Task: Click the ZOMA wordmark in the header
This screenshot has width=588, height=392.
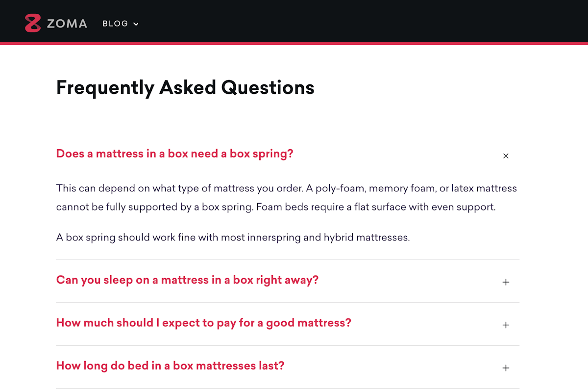Action: [67, 24]
